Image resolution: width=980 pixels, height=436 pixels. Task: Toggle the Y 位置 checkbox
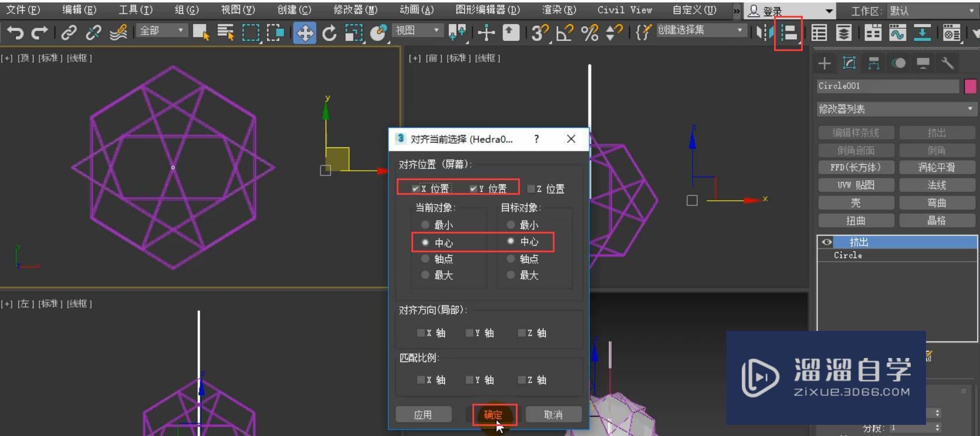point(473,188)
